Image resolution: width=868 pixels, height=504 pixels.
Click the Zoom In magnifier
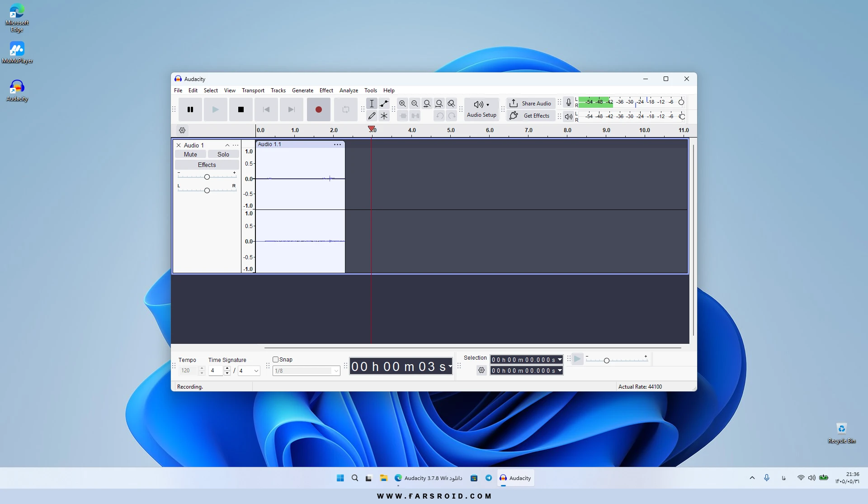[x=402, y=104]
